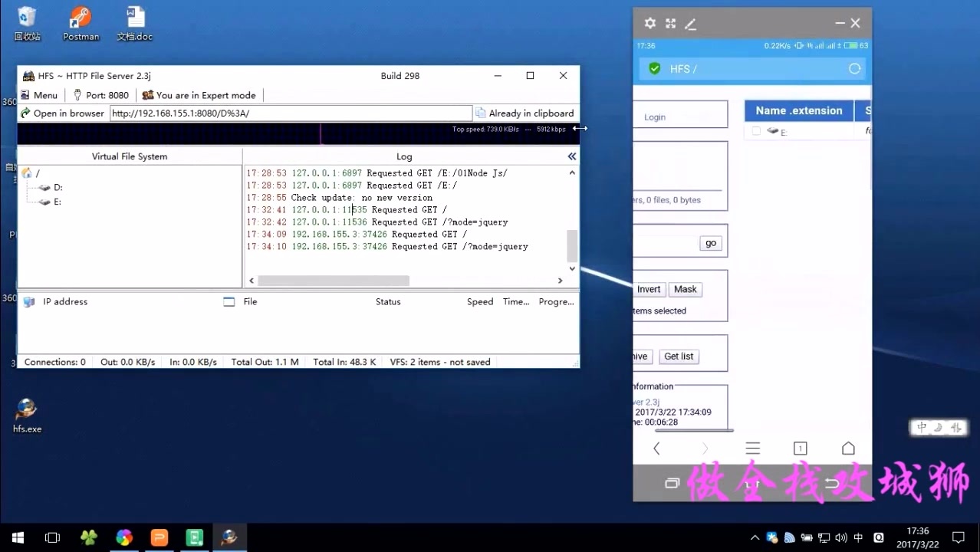Click the 'Connections: 0' status bar entry
Image resolution: width=980 pixels, height=552 pixels.
click(x=55, y=362)
